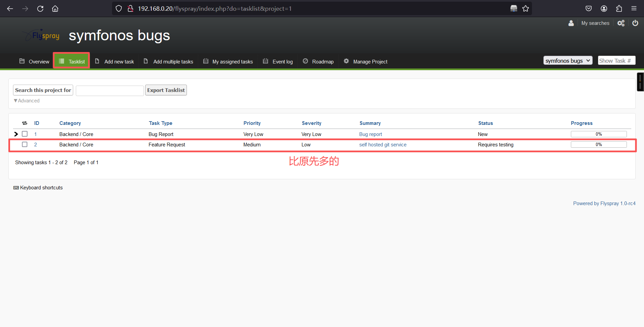The width and height of the screenshot is (644, 327).
Task: Open Add new task
Action: point(114,61)
